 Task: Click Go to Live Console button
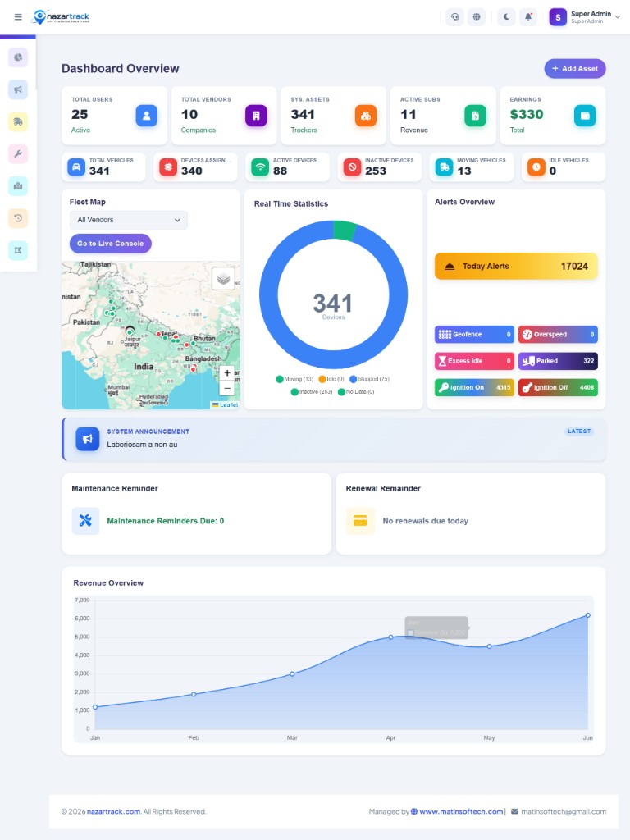pos(111,243)
